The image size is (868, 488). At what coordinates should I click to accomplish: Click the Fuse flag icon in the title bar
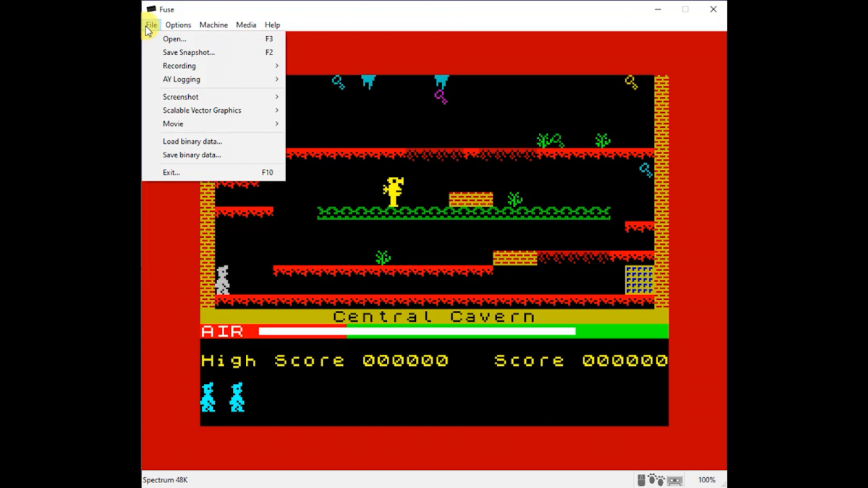151,9
